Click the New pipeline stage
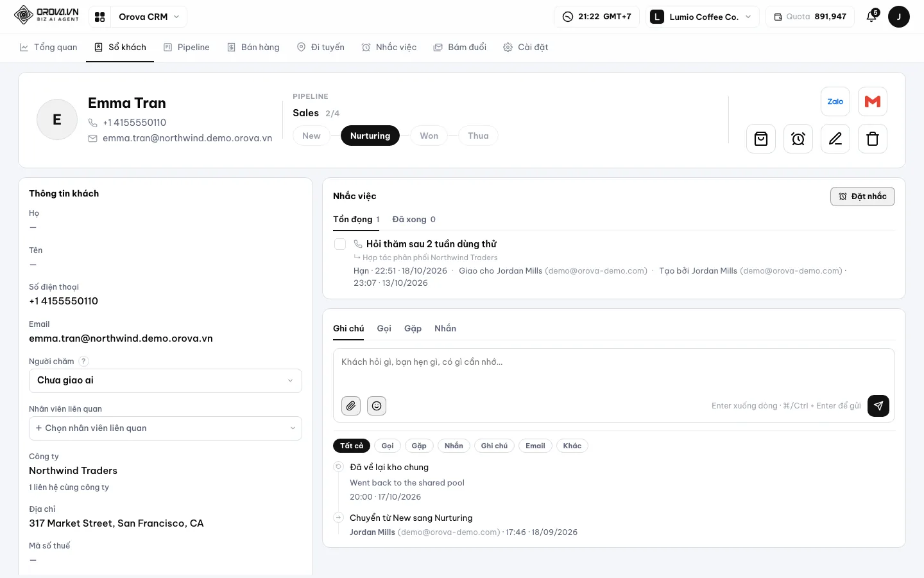Image resolution: width=924 pixels, height=578 pixels. tap(311, 136)
